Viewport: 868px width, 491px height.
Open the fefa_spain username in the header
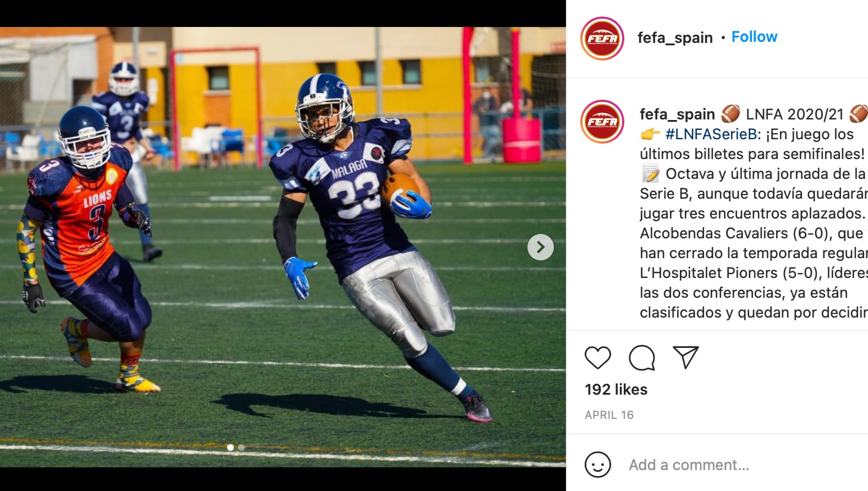[x=675, y=37]
